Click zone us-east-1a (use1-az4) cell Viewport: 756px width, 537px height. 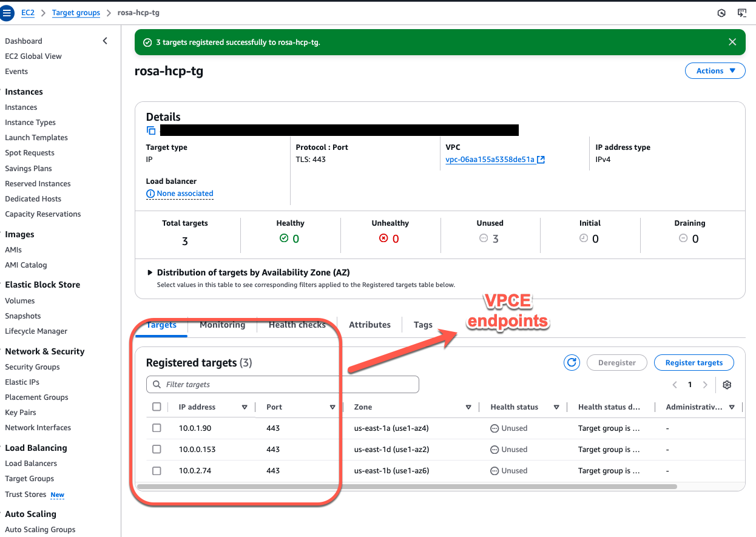[x=392, y=428]
